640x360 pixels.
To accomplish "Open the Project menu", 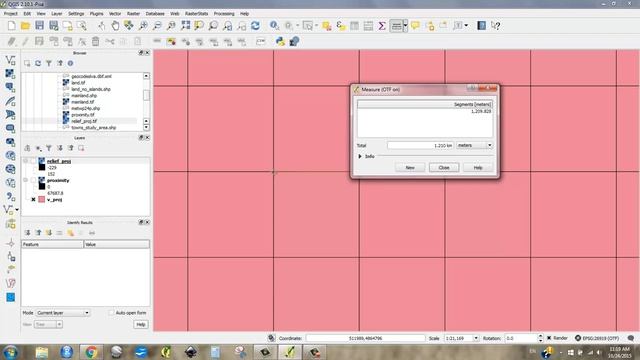I will (11, 13).
